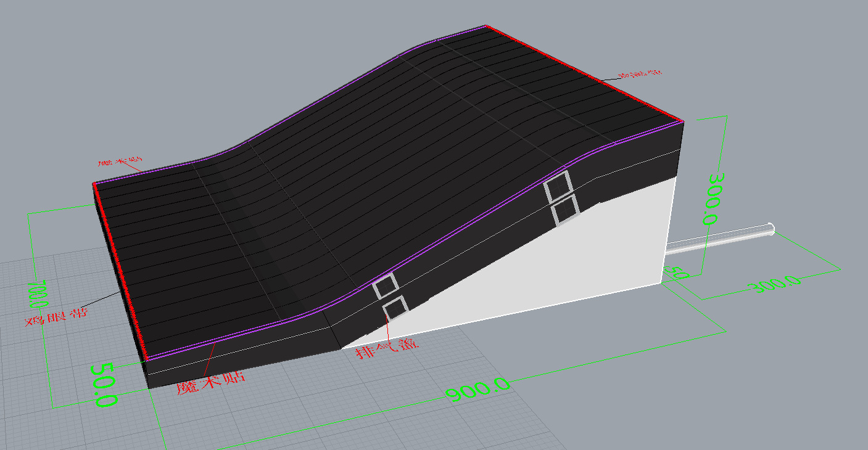Select the 300.0 dimension beside the pipe
The image size is (868, 450).
point(774,284)
